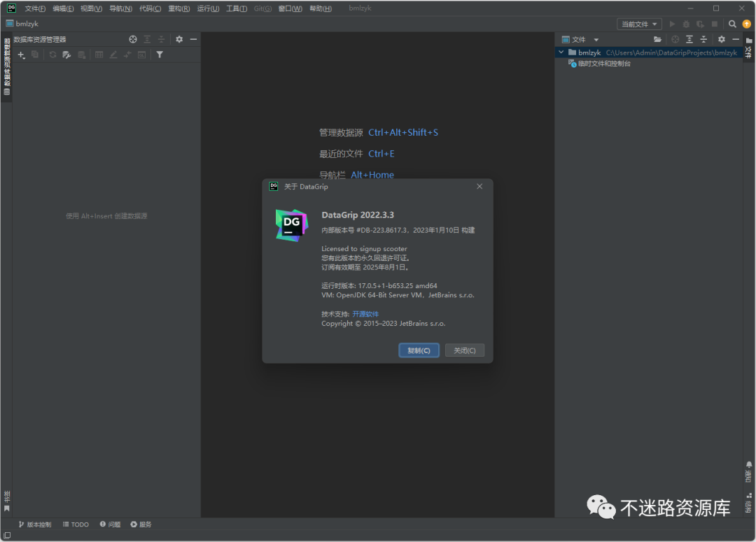Viewport: 756px width, 542px height.
Task: Click the run play icon in the toolbar
Action: [x=672, y=24]
